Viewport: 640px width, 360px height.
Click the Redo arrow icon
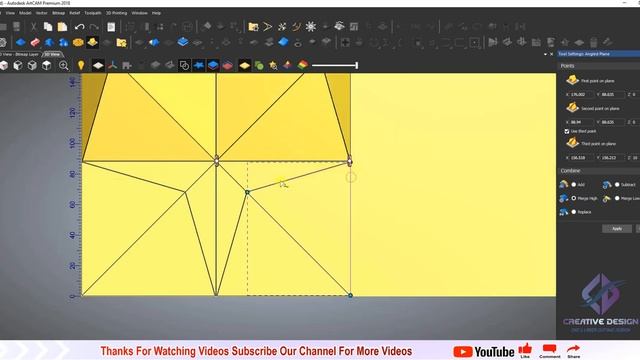(x=94, y=27)
